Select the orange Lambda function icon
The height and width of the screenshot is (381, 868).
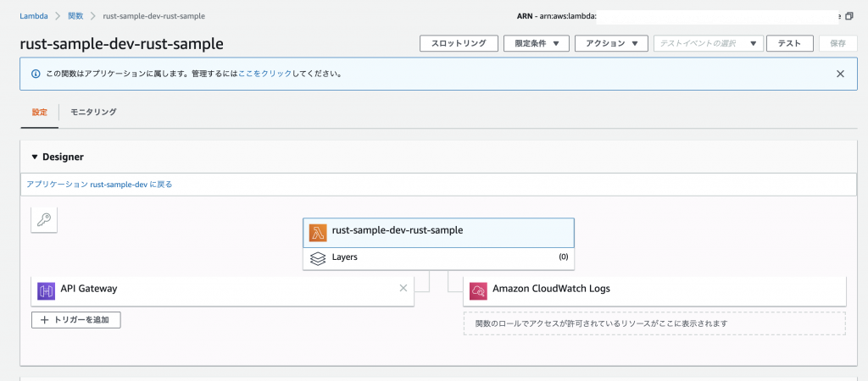click(318, 233)
